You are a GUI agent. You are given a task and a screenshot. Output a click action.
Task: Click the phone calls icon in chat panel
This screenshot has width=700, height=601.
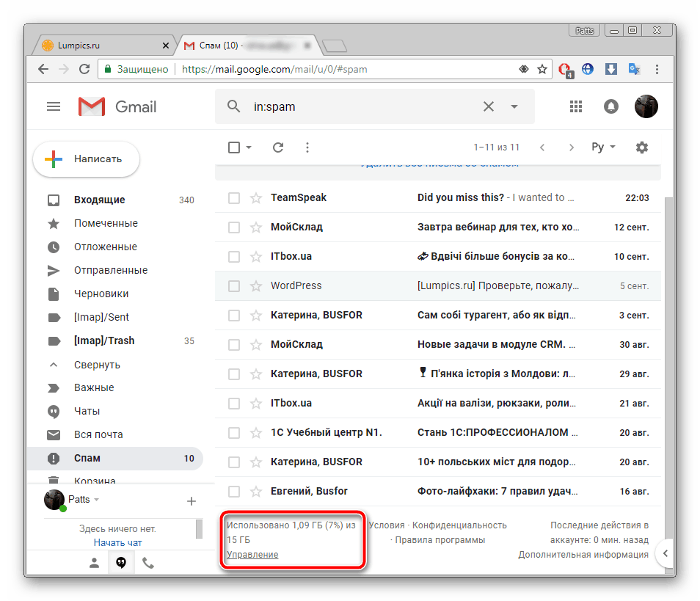click(148, 563)
